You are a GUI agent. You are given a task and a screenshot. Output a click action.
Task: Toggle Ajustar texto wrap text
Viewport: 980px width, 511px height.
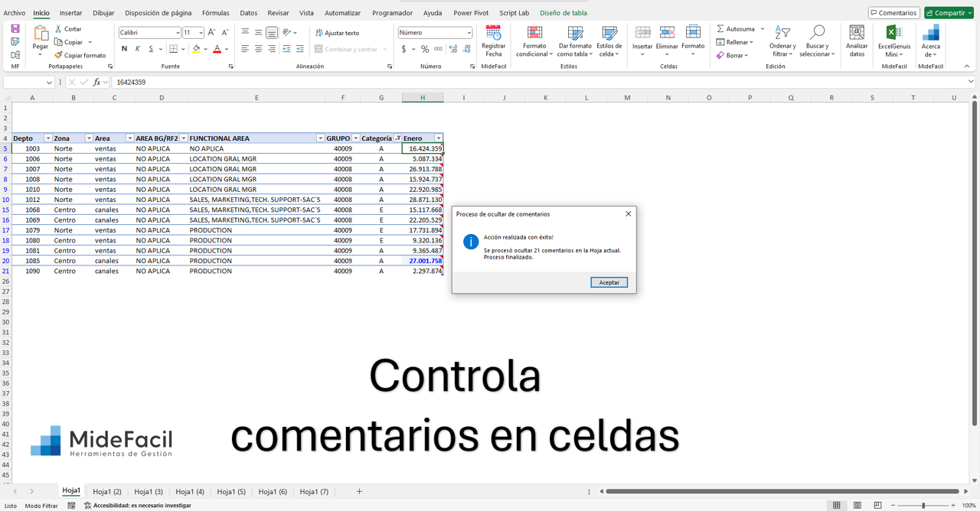[x=337, y=33]
